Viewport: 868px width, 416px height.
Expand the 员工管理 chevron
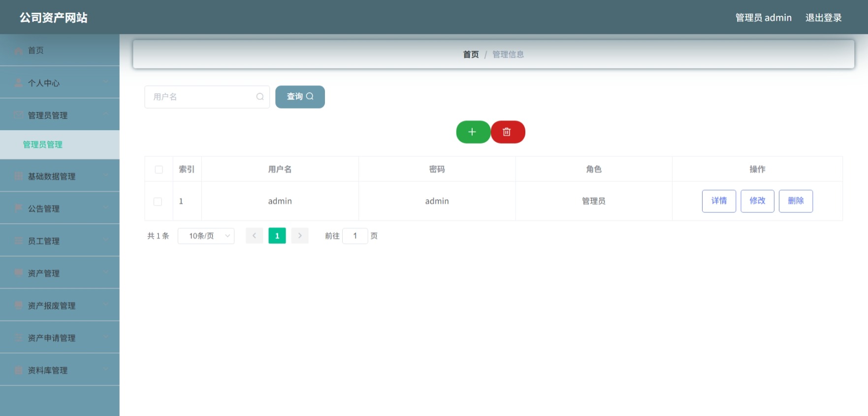106,240
